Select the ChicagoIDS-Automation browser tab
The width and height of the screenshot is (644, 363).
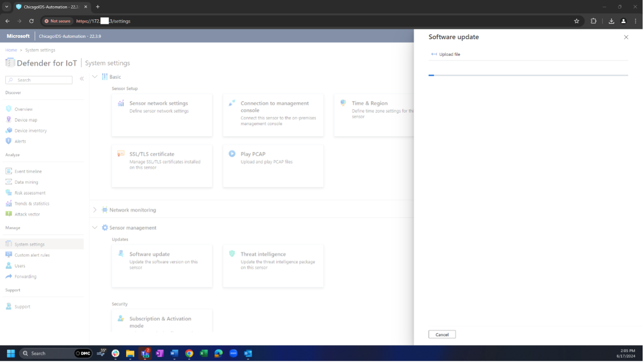click(51, 7)
